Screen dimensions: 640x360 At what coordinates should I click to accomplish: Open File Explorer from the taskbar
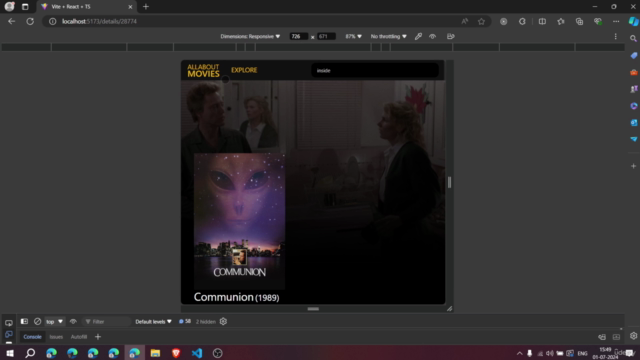(155, 353)
